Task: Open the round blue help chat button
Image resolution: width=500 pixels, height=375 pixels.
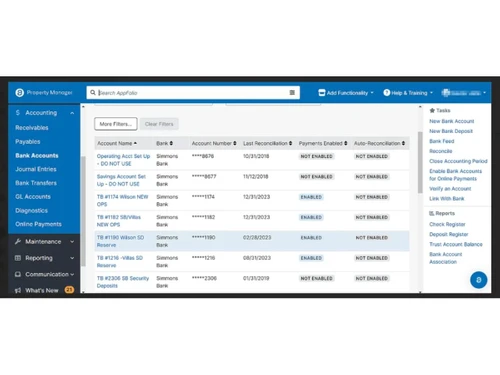Action: (479, 280)
